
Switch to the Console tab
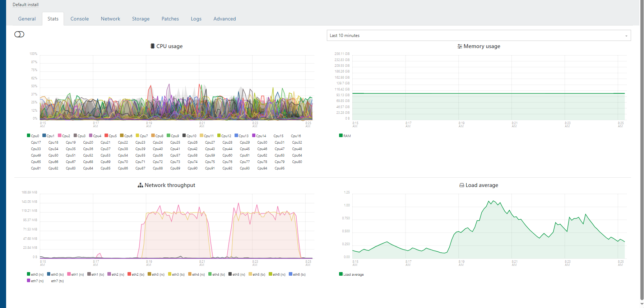pos(79,19)
